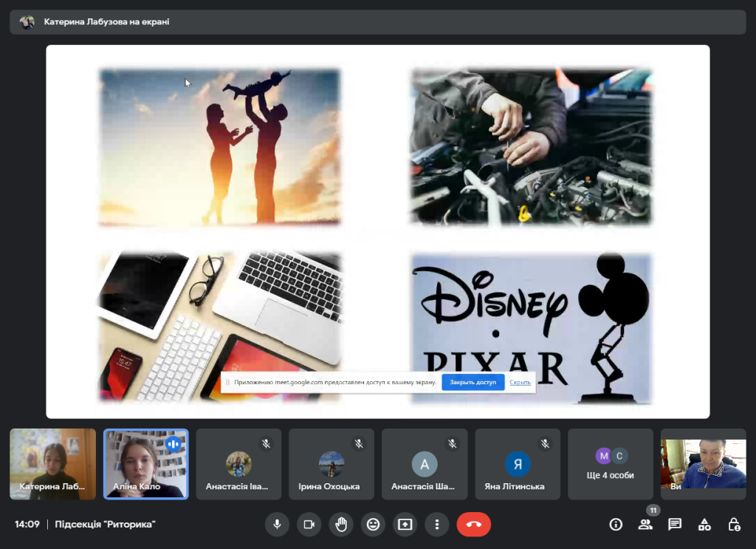The image size is (756, 549).
Task: Expand the 'Ще 4 особи' participants tile
Action: point(611,464)
